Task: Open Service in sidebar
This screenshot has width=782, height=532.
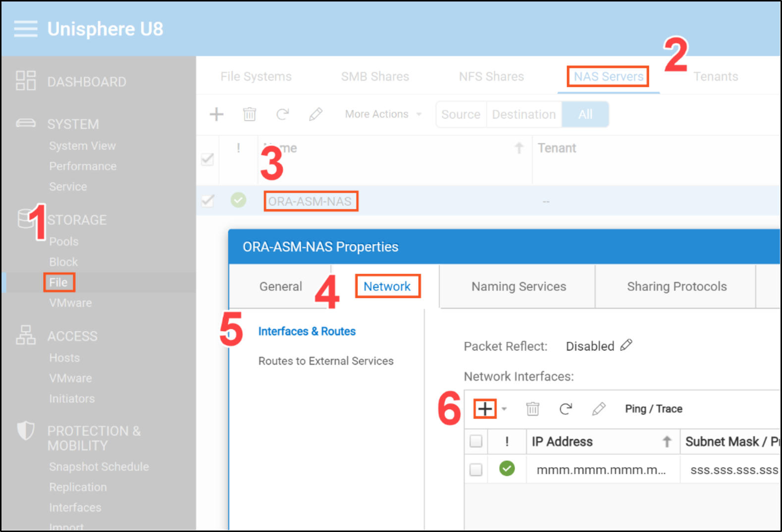Action: tap(68, 187)
